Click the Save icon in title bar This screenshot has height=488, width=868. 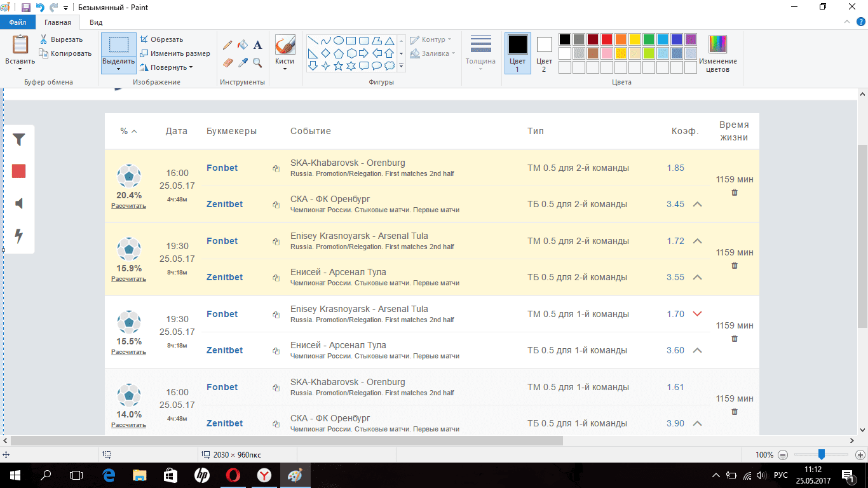pos(26,8)
